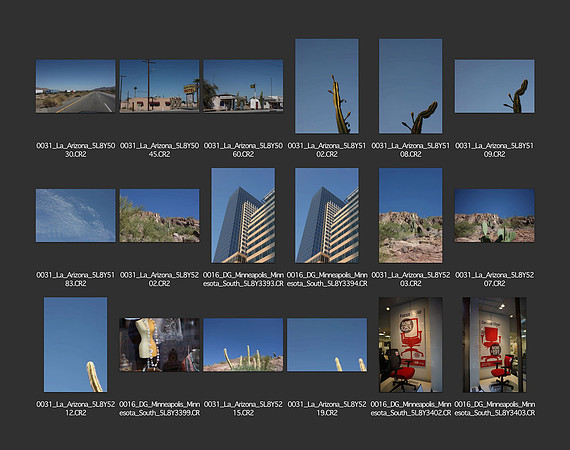
Task: Click the Minneapolis filename ending SL8Y3403.CR
Action: (494, 408)
